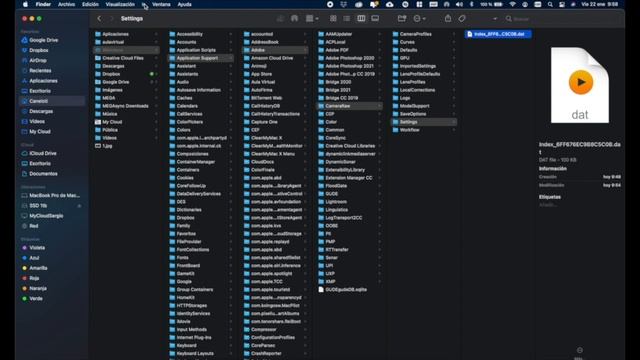Screen dimensions: 640x360
Task: Expand the chevron on the Amazon Cloud Drive row
Action: 305,58
